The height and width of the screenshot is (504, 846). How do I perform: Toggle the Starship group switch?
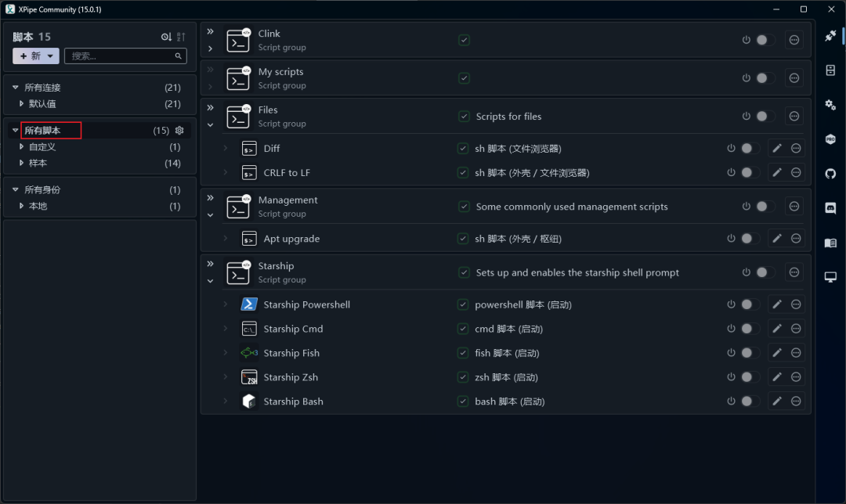764,272
